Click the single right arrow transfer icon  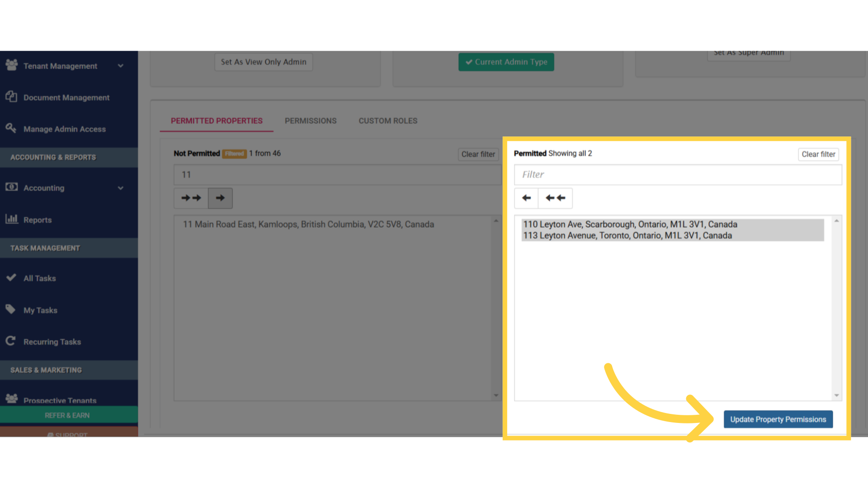click(220, 198)
